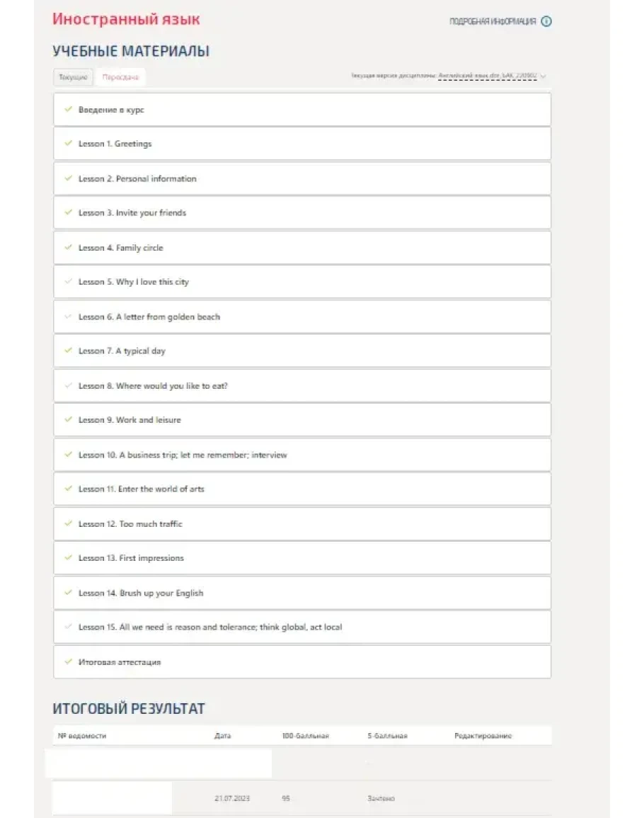Click the checkmark beside Итоговая аттестация

(x=68, y=662)
